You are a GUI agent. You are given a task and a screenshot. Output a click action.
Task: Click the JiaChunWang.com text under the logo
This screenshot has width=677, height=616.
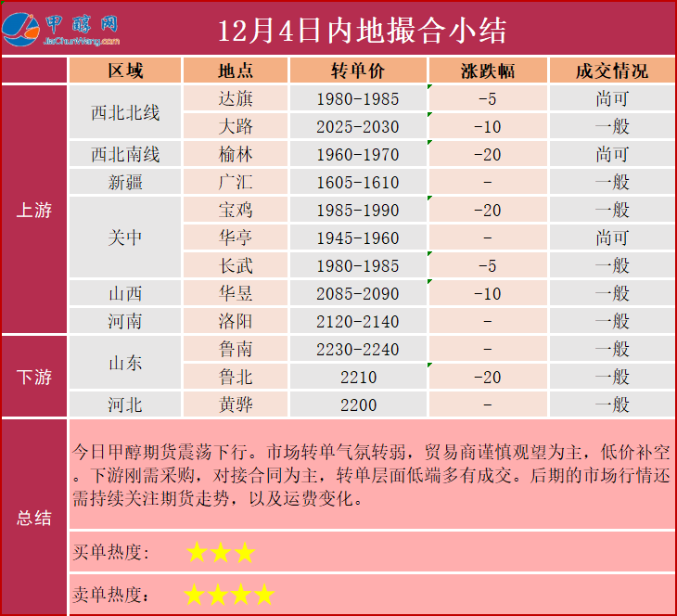82,42
